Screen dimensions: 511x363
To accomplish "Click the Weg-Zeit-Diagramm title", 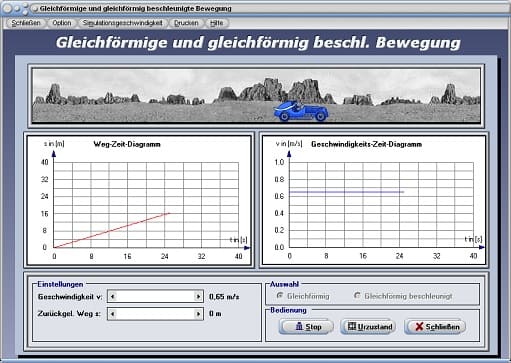I will [127, 144].
